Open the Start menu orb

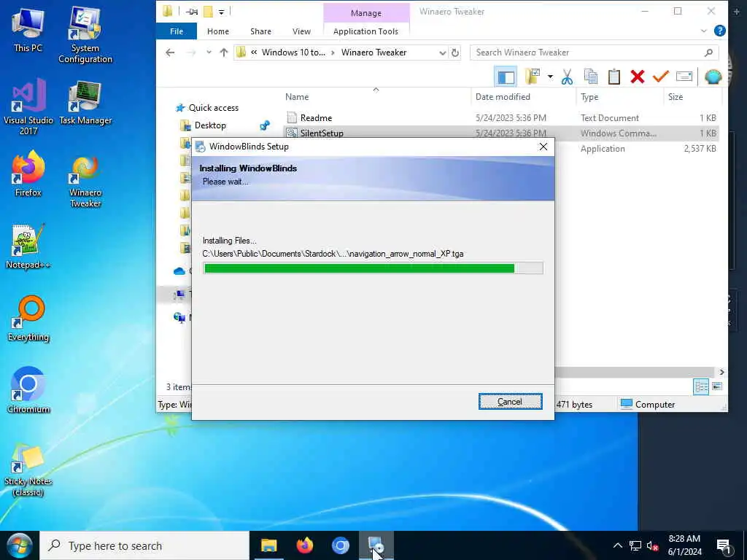click(x=19, y=545)
